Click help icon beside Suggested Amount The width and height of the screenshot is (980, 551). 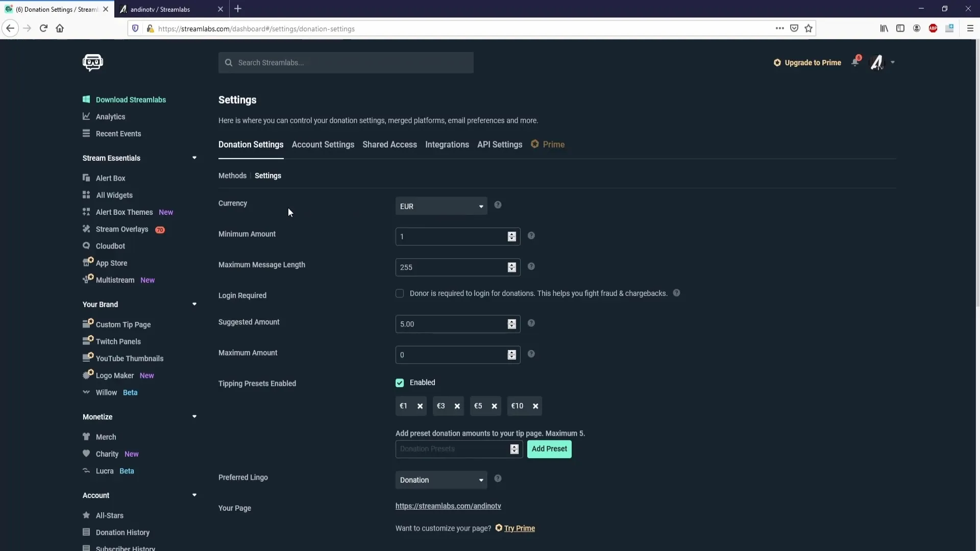click(531, 323)
